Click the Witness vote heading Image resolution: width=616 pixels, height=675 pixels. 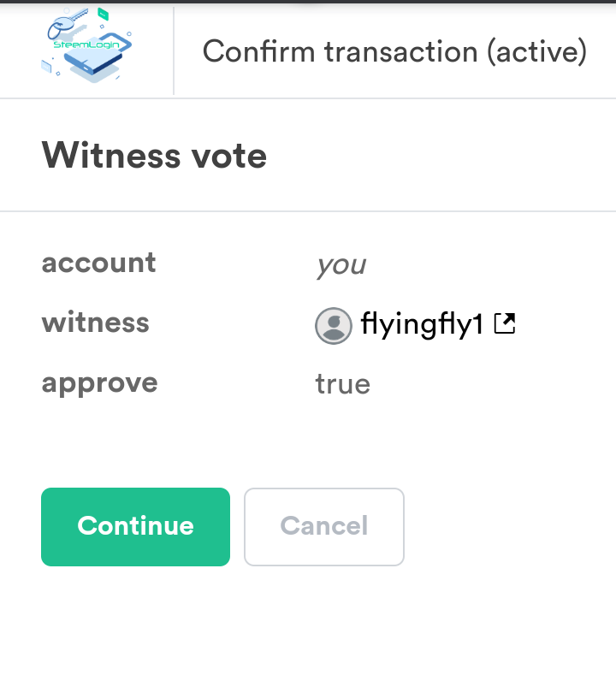pos(154,155)
